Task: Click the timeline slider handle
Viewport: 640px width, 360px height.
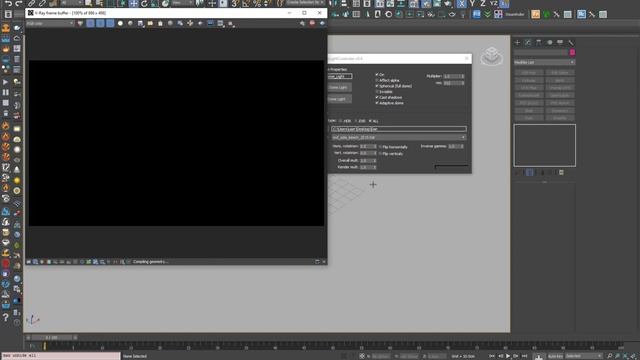Action: 51,338
